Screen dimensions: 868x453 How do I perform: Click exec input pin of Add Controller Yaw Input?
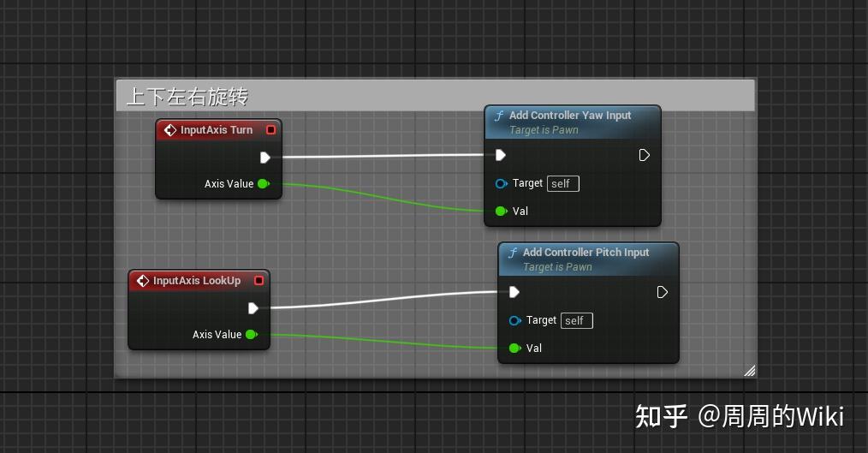pos(501,155)
